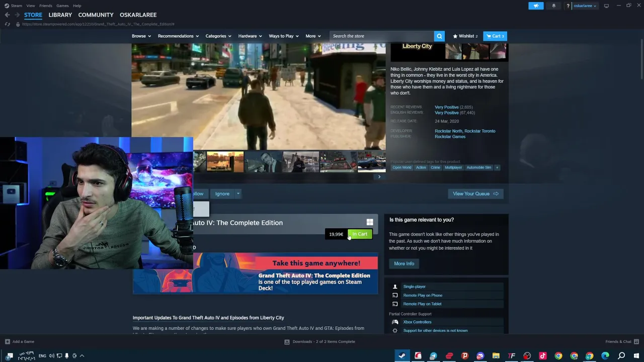Select the sunset harbor screenshot thumbnail
This screenshot has height=362, width=644.
pos(225,162)
